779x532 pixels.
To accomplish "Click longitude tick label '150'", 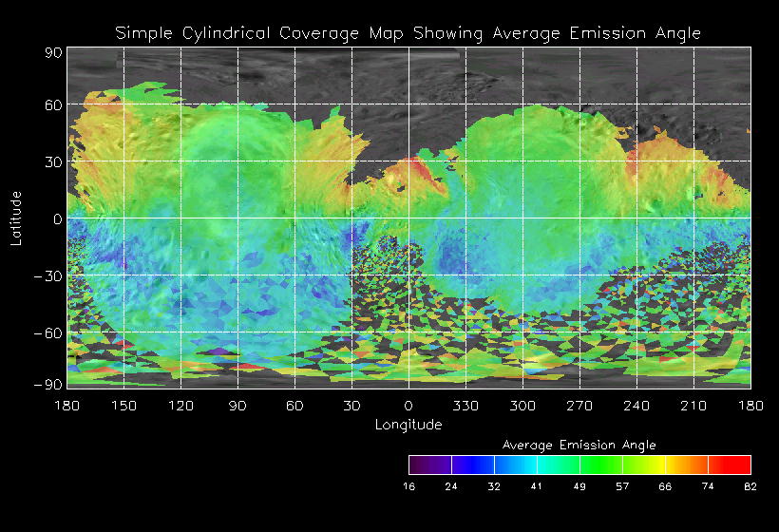I will tap(123, 406).
